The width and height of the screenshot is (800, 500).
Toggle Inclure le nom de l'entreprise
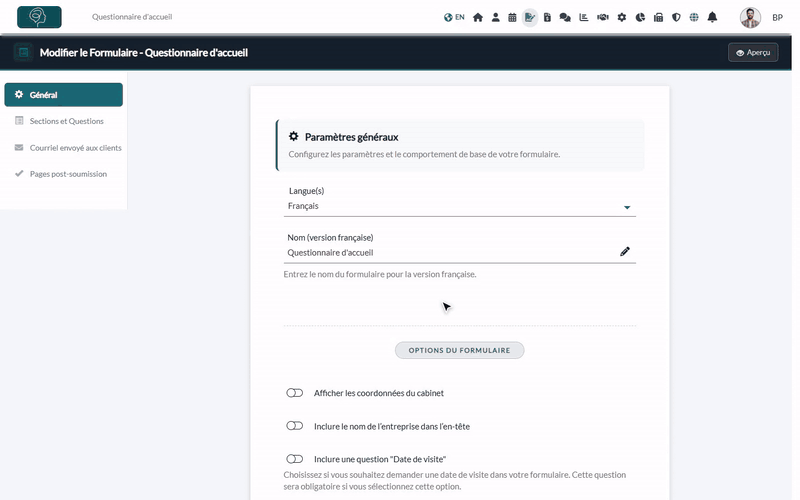(294, 426)
